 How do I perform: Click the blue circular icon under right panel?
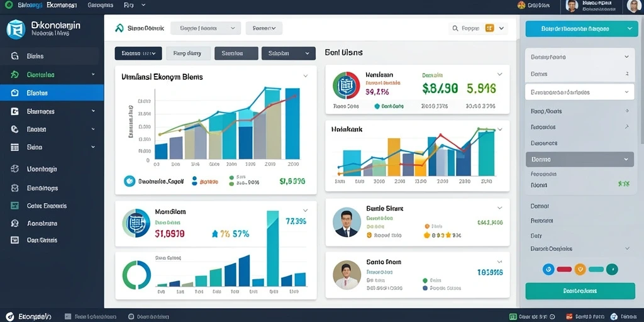548,269
